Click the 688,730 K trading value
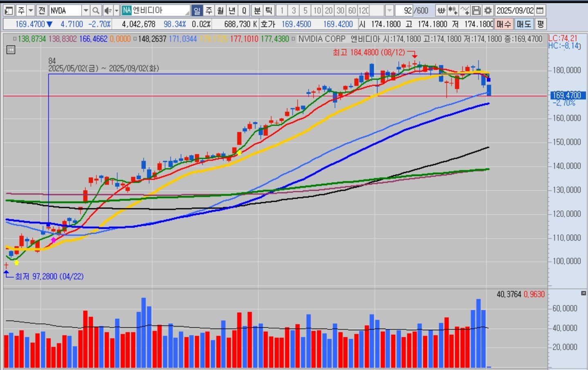Viewport: 588px width, 370px height. pyautogui.click(x=240, y=24)
